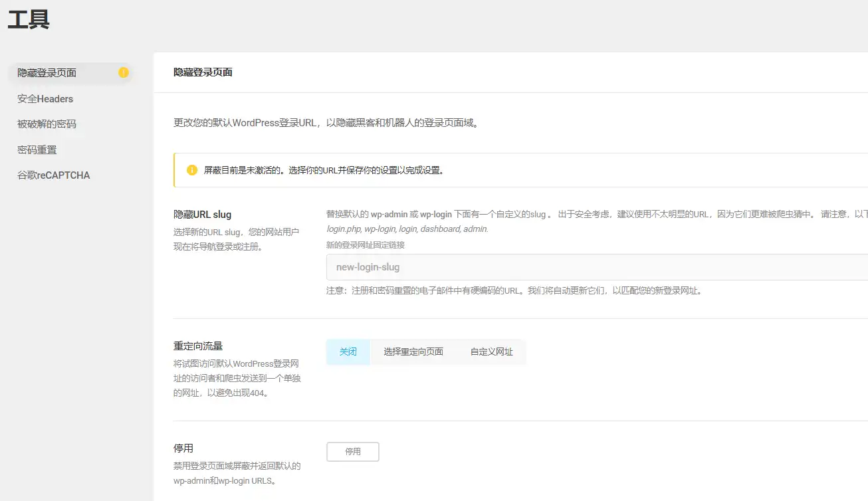Click the info icon in the activation notice
Viewport: 868px width, 501px height.
point(192,169)
